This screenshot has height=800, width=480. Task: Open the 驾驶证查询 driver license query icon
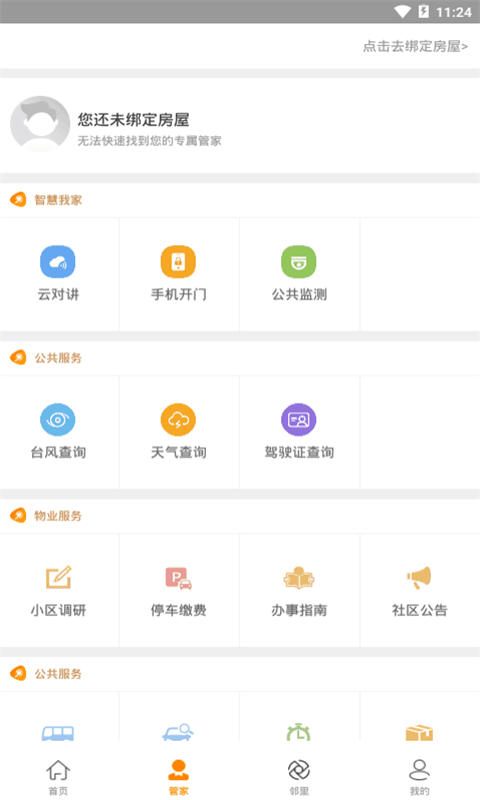[298, 419]
